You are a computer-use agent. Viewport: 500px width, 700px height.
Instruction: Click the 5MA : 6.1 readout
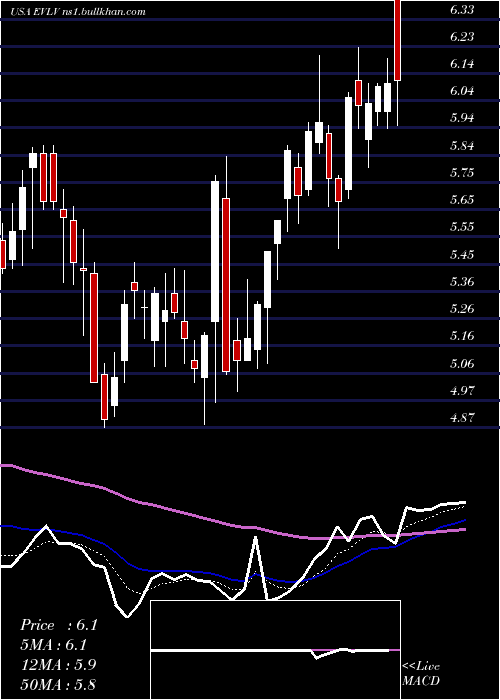(54, 645)
